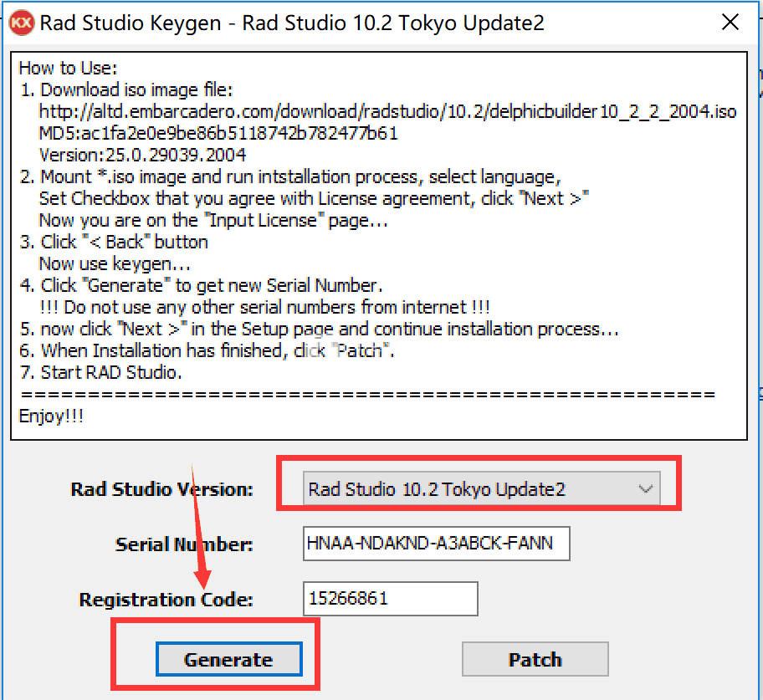Image resolution: width=763 pixels, height=700 pixels.
Task: Click the Version:25.0.29039.2004 line
Action: click(142, 156)
